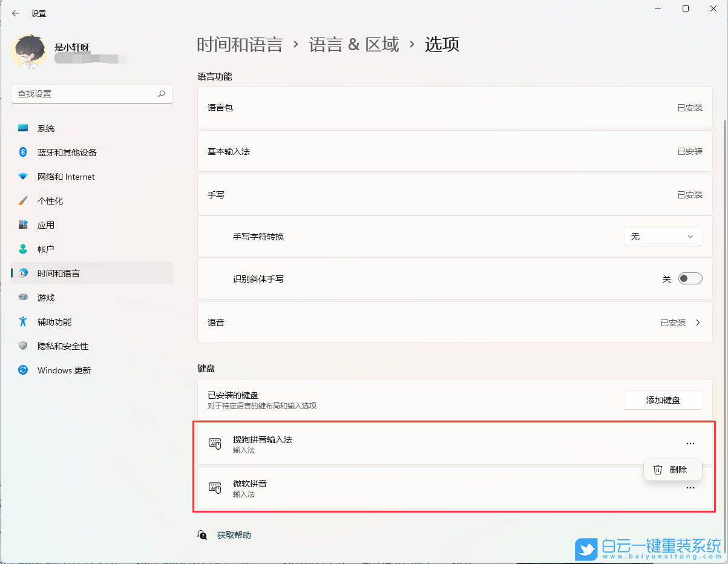728x564 pixels.
Task: Click the 添加键盘 button
Action: click(663, 400)
